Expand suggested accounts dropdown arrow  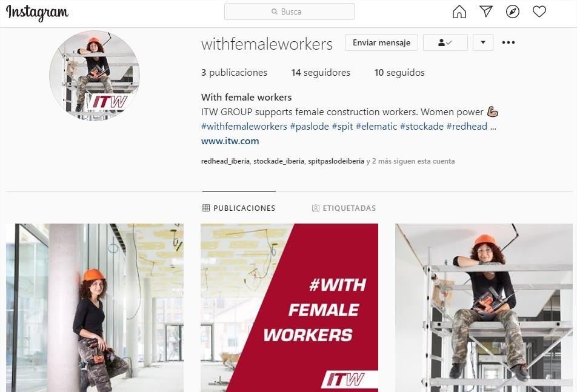tap(483, 42)
